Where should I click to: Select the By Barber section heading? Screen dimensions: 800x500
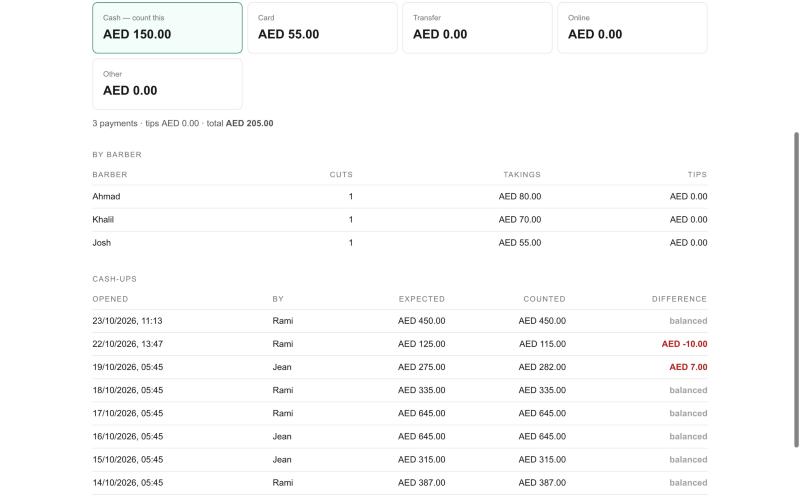117,155
